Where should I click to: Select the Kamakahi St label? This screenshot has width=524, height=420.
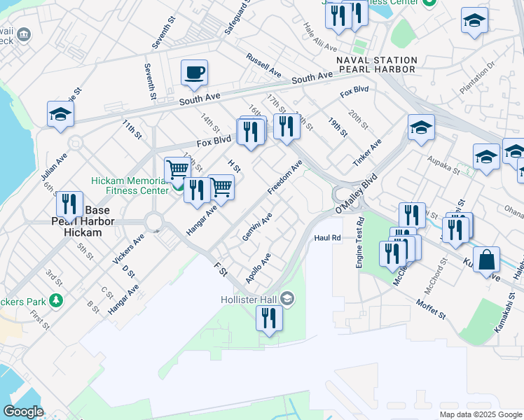505,313
